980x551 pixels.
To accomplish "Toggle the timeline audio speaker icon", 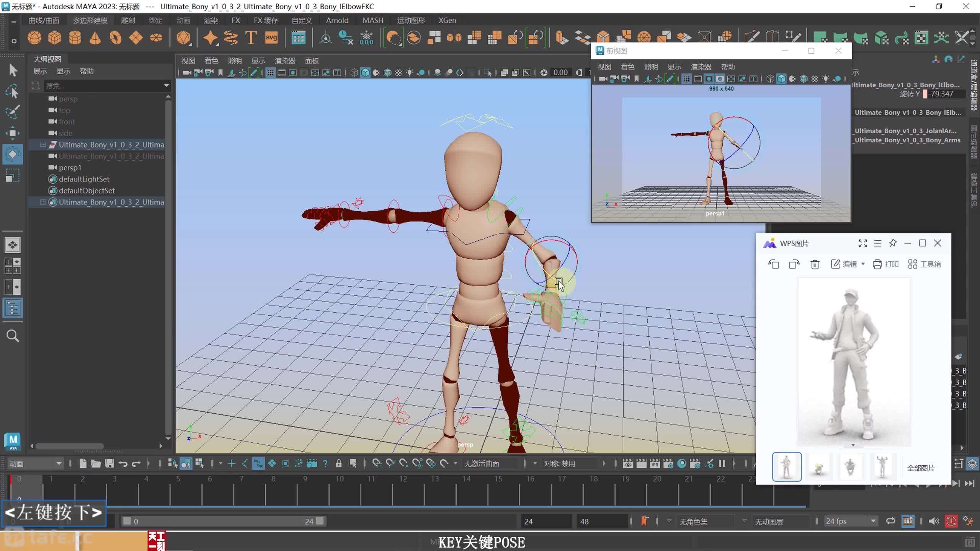I will tap(933, 521).
